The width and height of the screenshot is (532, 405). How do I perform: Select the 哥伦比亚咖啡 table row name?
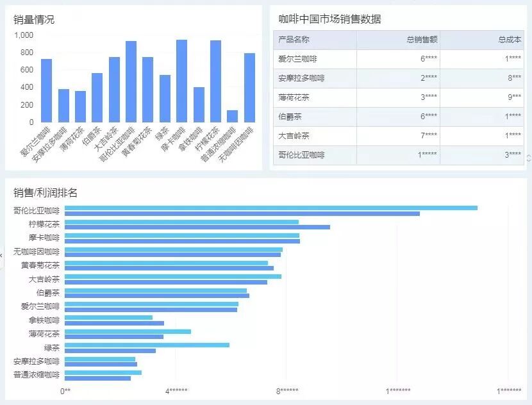(x=301, y=155)
